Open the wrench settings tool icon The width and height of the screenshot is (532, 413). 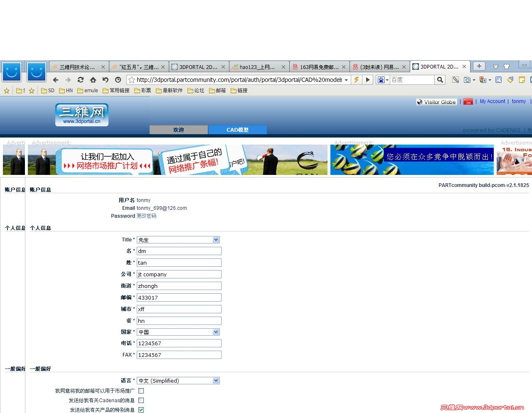[498, 80]
